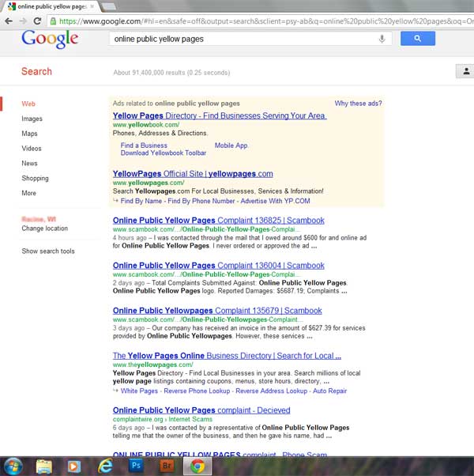This screenshot has width=474, height=476.
Task: Switch to Images results
Action: 32,119
